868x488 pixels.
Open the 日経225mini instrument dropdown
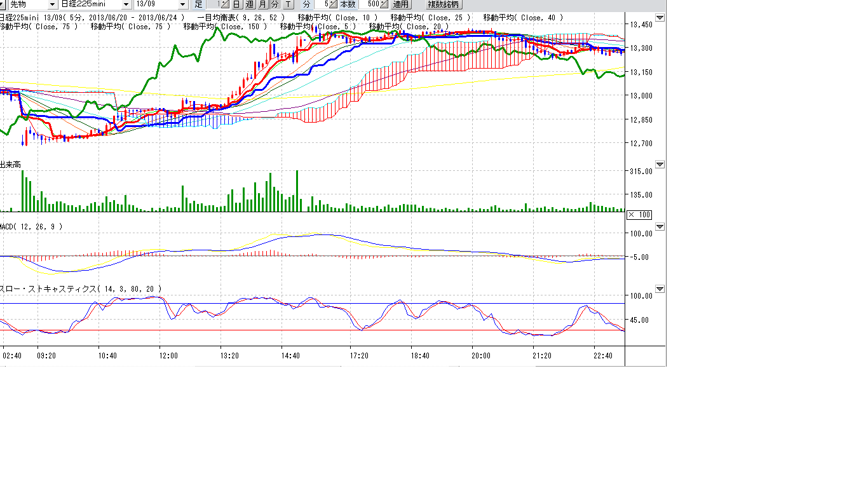[x=126, y=4]
